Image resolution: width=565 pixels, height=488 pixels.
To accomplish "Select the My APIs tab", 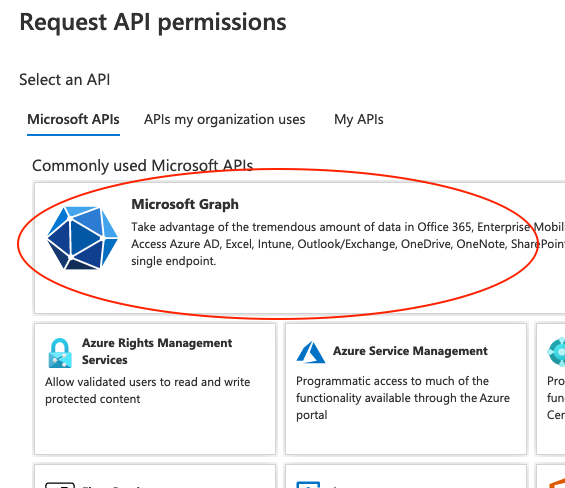I will (x=359, y=119).
